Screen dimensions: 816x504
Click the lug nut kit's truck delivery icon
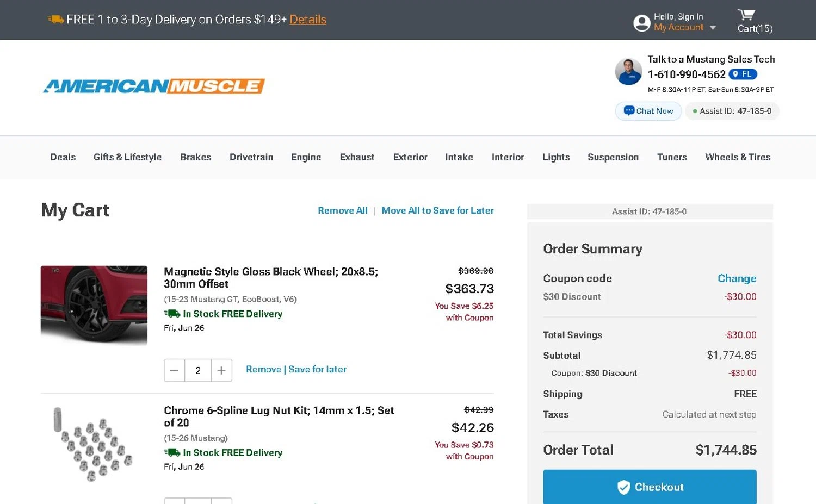172,452
